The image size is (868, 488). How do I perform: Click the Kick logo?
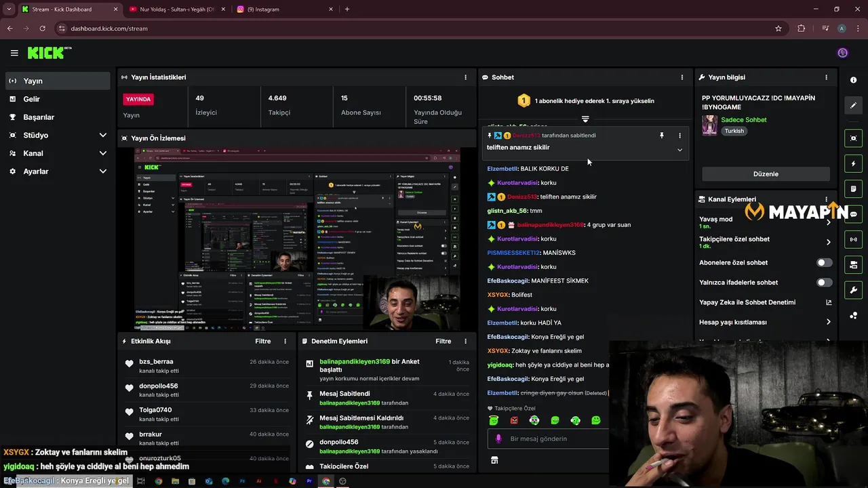49,53
